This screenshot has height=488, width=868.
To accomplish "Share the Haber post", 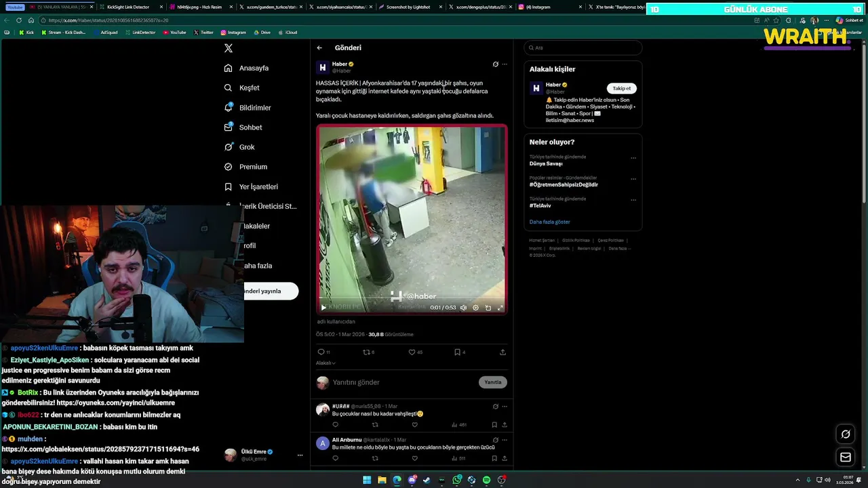I will (502, 352).
